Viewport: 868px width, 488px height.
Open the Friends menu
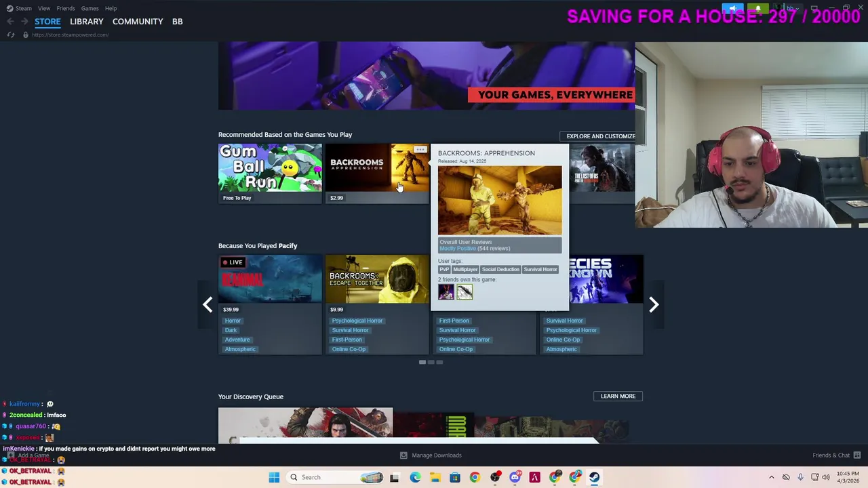(66, 8)
